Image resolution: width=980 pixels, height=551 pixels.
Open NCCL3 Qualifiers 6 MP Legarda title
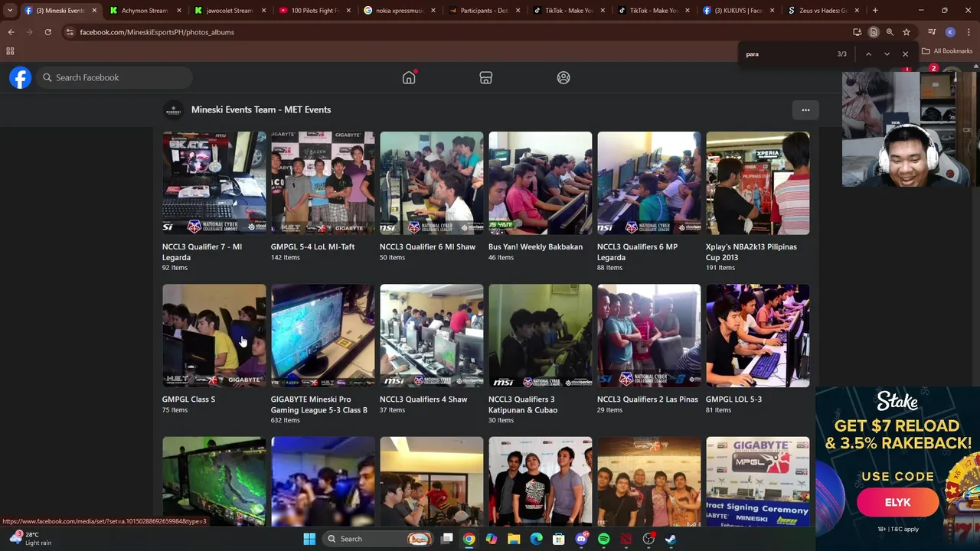pyautogui.click(x=637, y=252)
